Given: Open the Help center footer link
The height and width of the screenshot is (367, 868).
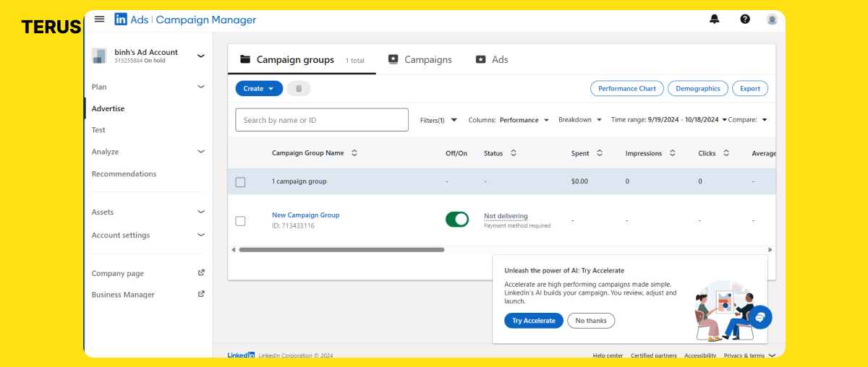Looking at the screenshot, I should [608, 355].
